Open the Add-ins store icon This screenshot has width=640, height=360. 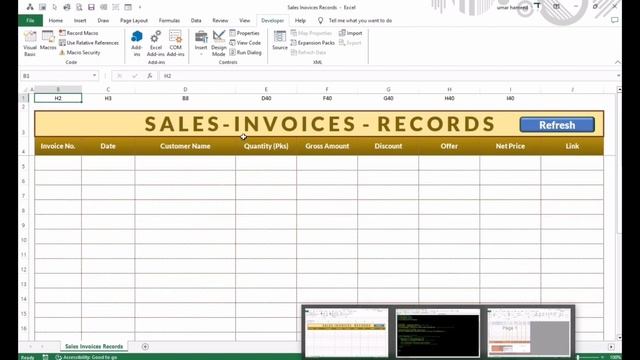point(137,43)
